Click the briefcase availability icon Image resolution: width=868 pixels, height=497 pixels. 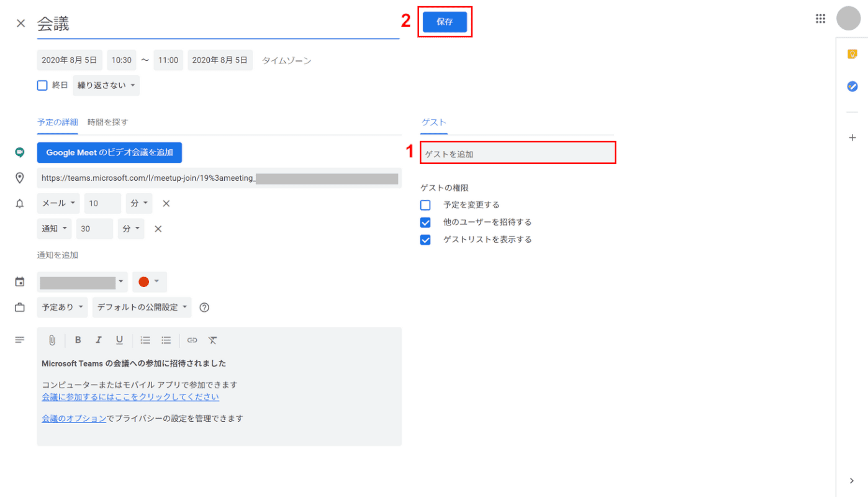pos(20,307)
